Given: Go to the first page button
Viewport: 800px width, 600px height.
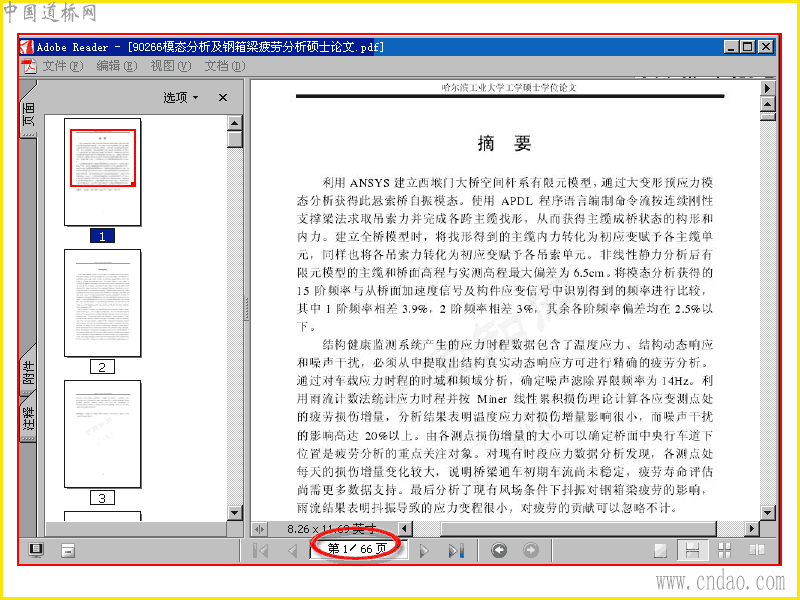Looking at the screenshot, I should coord(261,551).
